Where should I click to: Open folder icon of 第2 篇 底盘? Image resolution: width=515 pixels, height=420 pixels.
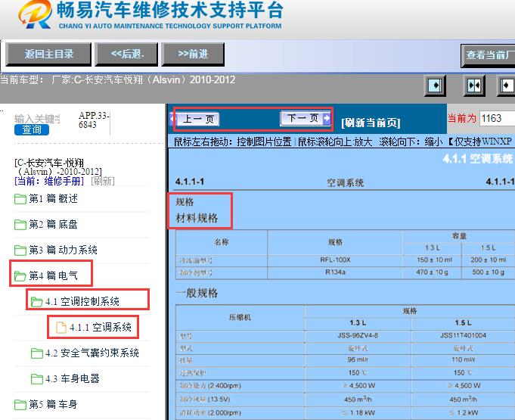(20, 225)
